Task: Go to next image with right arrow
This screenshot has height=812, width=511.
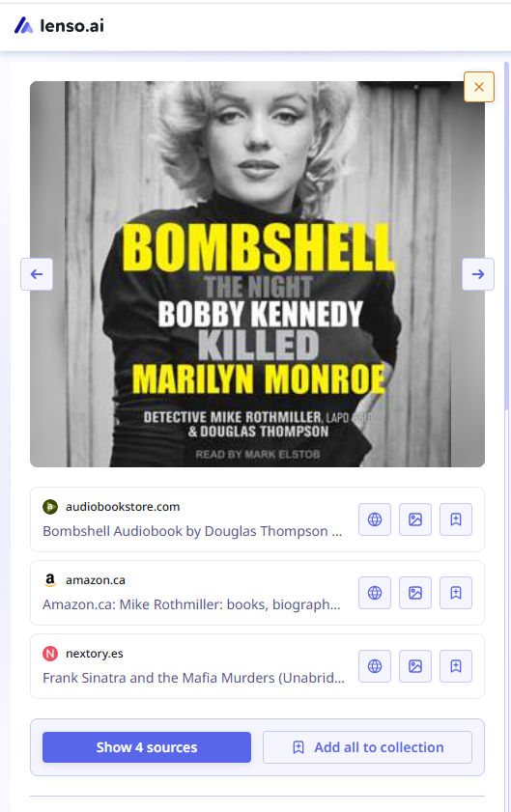Action: coord(478,274)
